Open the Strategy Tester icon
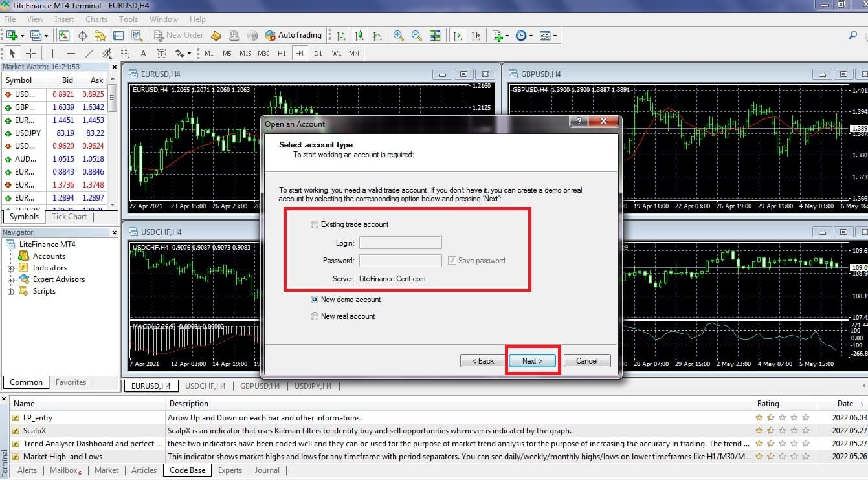Screen dimensions: 868x480 tap(137, 36)
